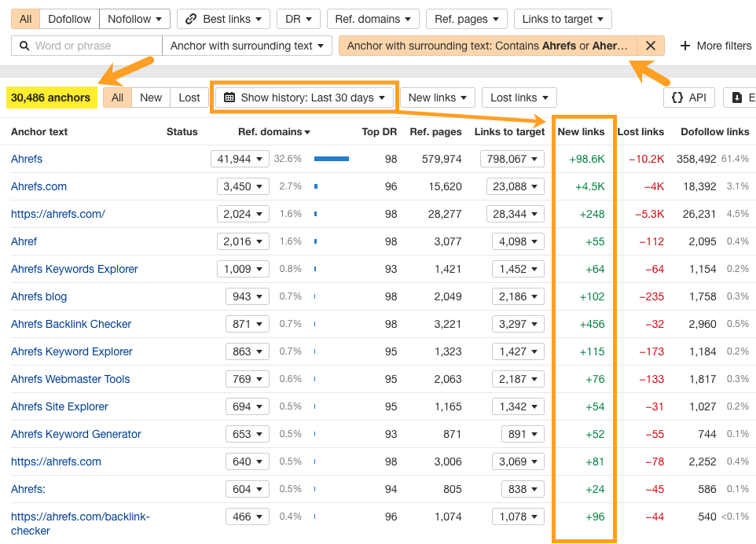Select the All follow-type filter tab

(x=25, y=18)
